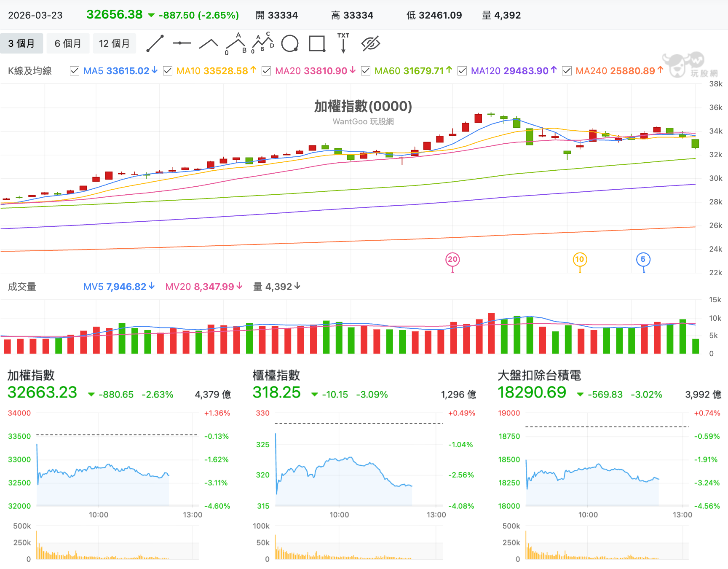Viewport: 728px width, 569px height.
Task: Uncheck the MA5 moving average checkbox
Action: [x=75, y=71]
